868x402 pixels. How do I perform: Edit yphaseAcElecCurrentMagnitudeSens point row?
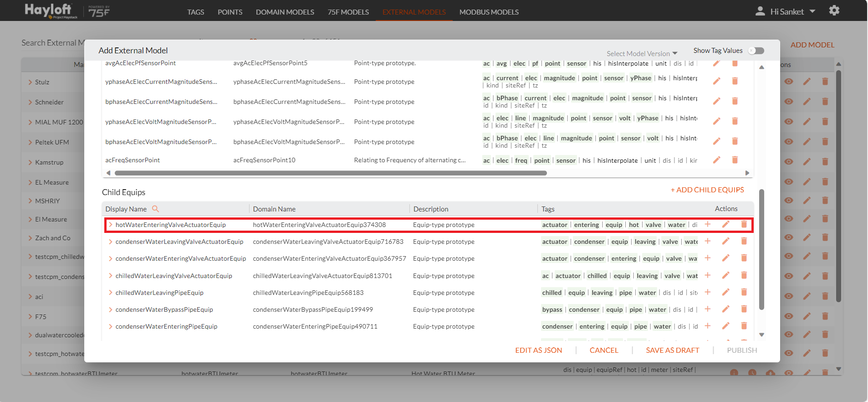[x=717, y=81]
